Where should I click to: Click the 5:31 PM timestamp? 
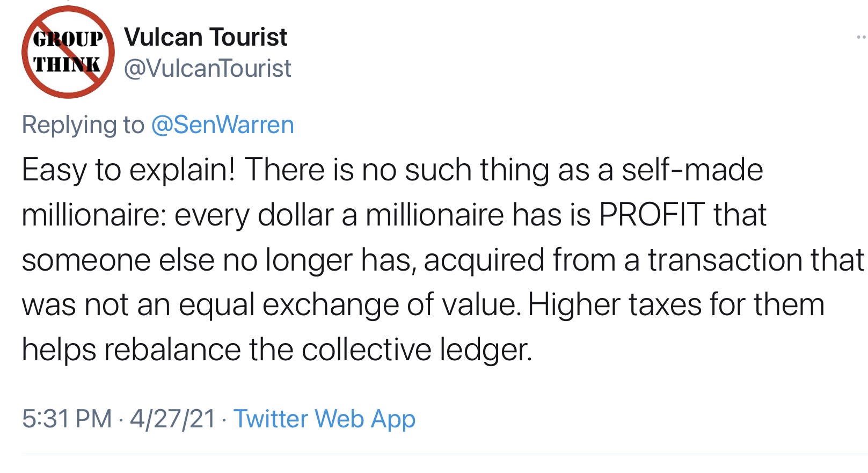point(67,419)
